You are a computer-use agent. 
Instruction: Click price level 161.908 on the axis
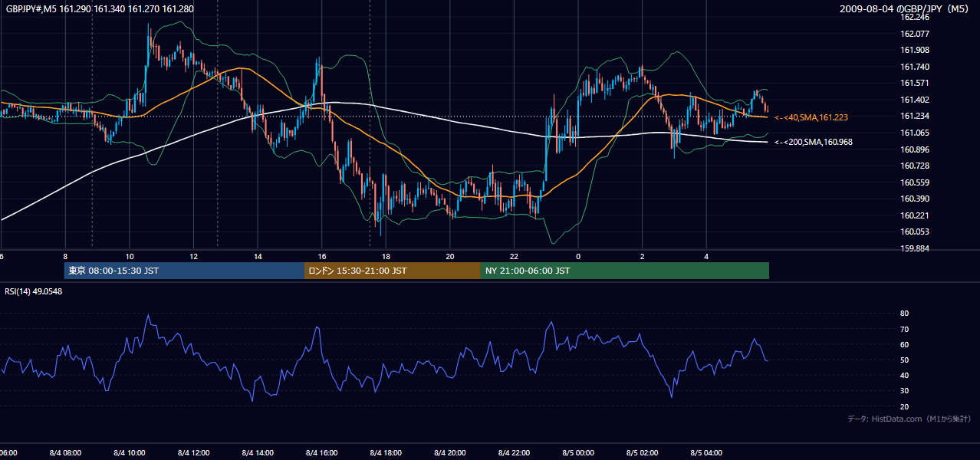914,50
